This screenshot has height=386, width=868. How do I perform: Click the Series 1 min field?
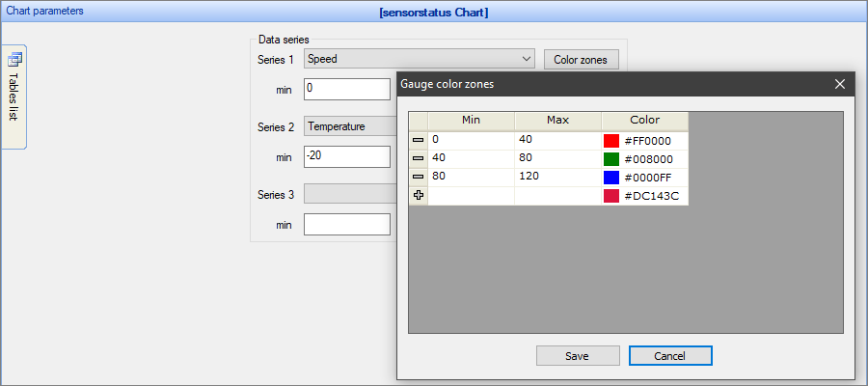point(346,90)
